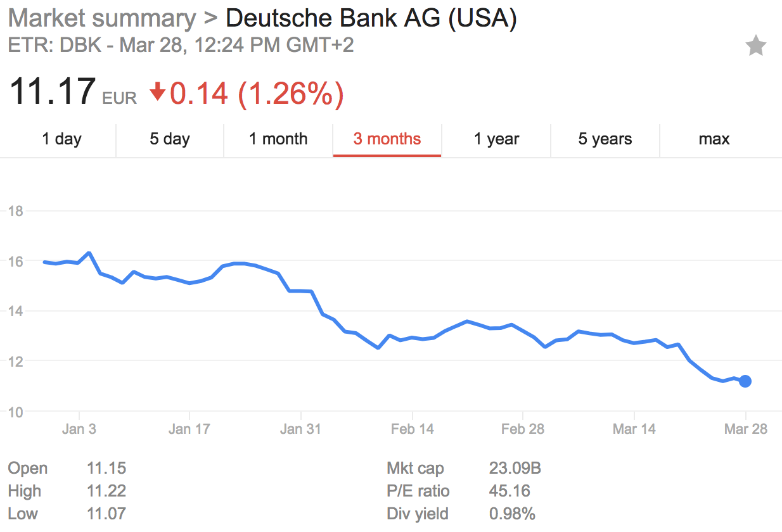The image size is (782, 532).
Task: View the 1 month time range
Action: click(x=278, y=139)
